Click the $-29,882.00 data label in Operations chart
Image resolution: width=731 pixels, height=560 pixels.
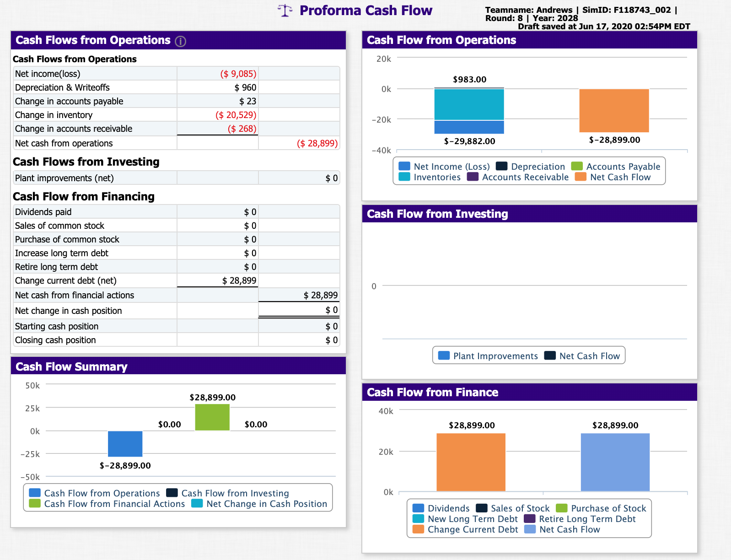[470, 141]
